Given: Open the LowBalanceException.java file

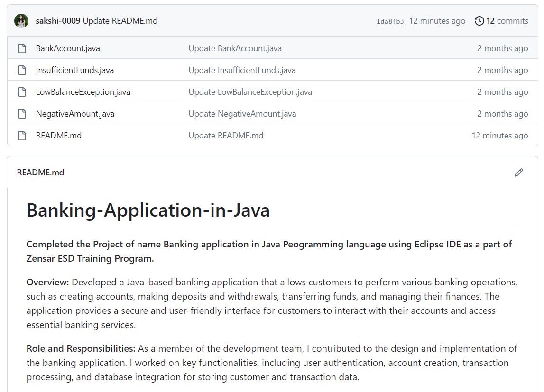Looking at the screenshot, I should pyautogui.click(x=83, y=92).
